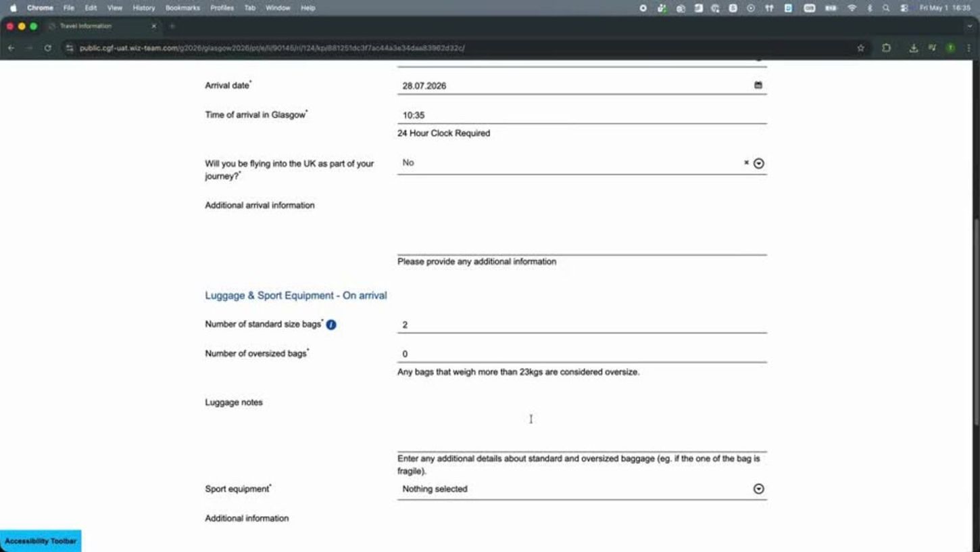Click the Time of arrival in Glasgow field
Image resolution: width=980 pixels, height=552 pixels.
coord(582,115)
